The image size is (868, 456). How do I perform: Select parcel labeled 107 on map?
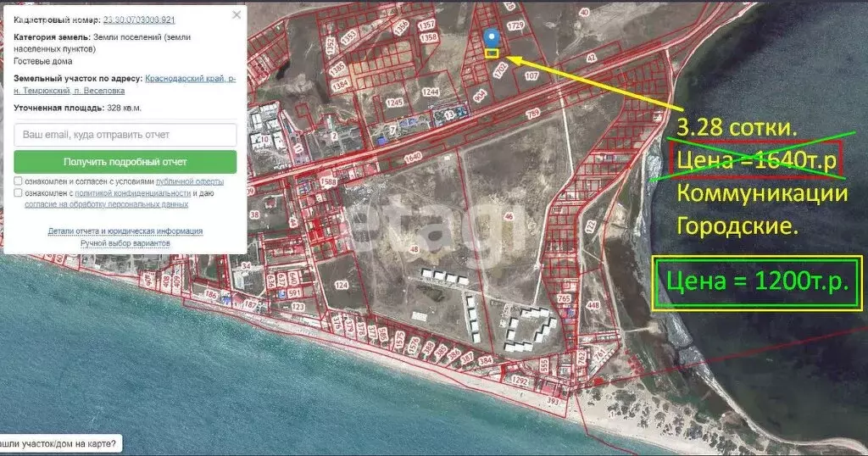point(531,75)
